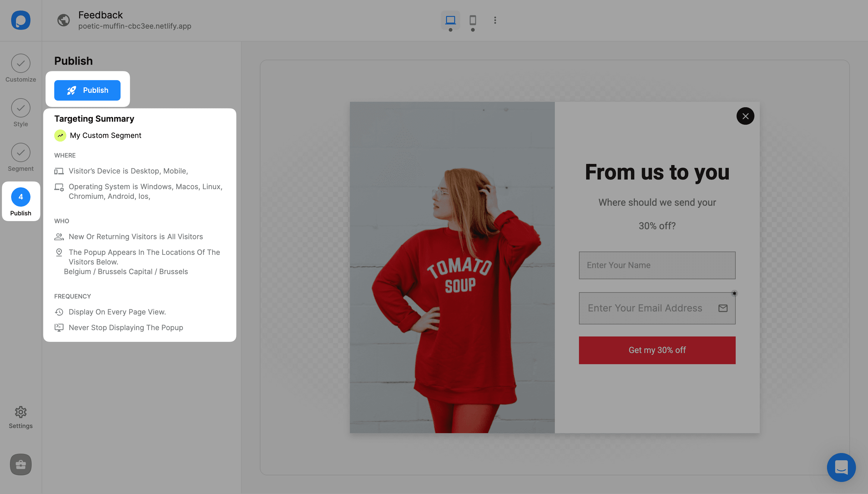Image resolution: width=868 pixels, height=494 pixels.
Task: Click the briefcase icon at bottom
Action: click(x=20, y=464)
